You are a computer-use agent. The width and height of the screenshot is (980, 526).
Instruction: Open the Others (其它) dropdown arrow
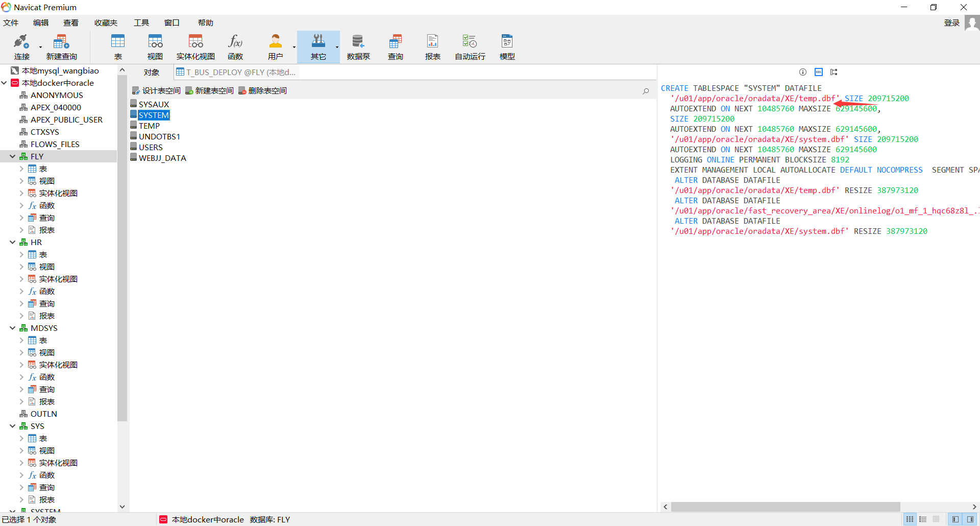[x=337, y=47]
